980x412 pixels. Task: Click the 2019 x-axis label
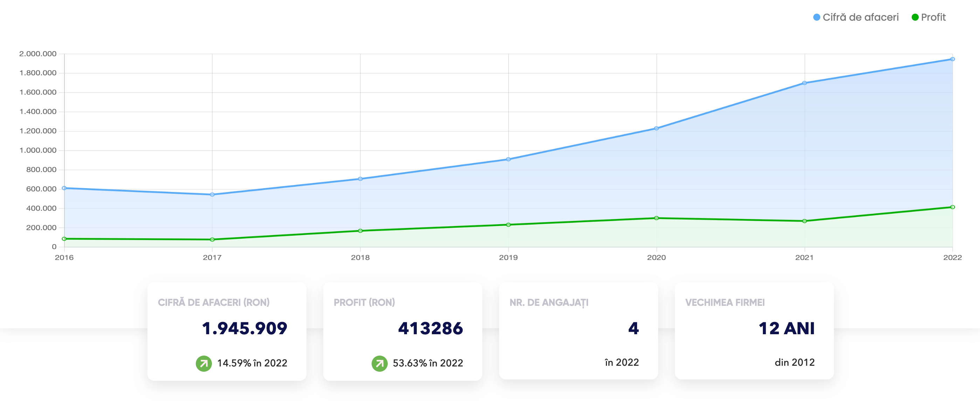point(508,257)
